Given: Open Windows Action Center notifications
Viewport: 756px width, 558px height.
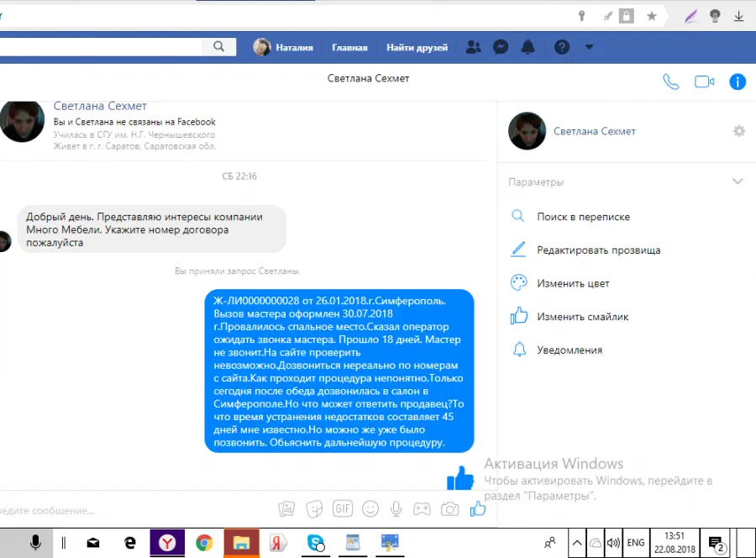Looking at the screenshot, I should 717,543.
